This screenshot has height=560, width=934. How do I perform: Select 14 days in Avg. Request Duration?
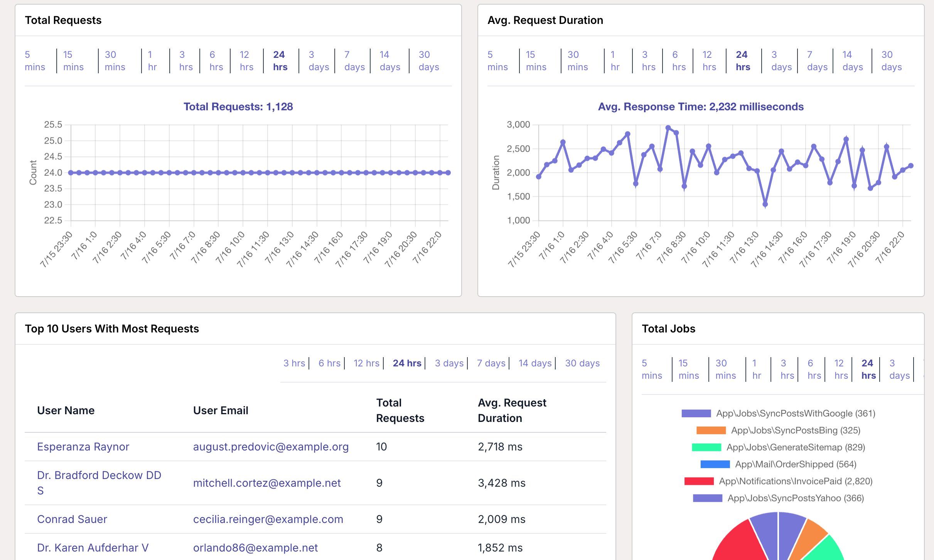(x=853, y=61)
